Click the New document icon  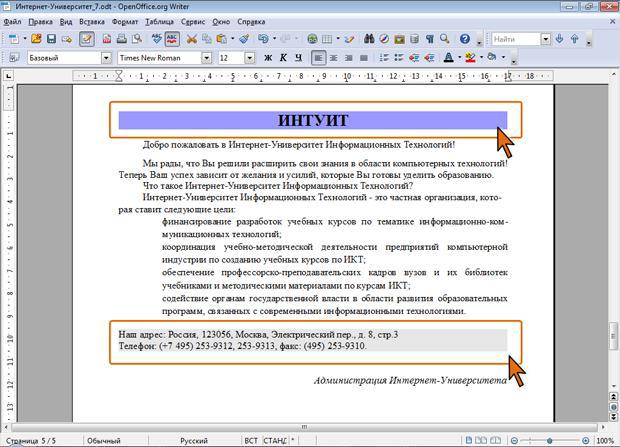pos(14,39)
